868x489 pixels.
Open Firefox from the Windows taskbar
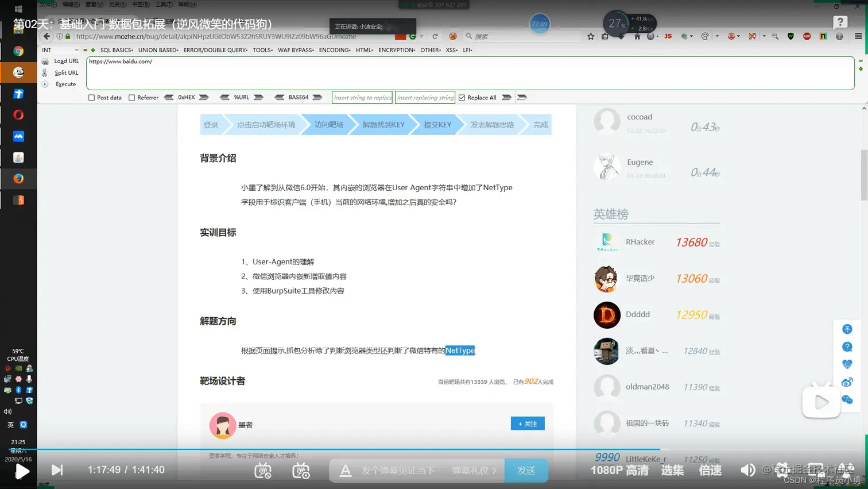click(18, 179)
